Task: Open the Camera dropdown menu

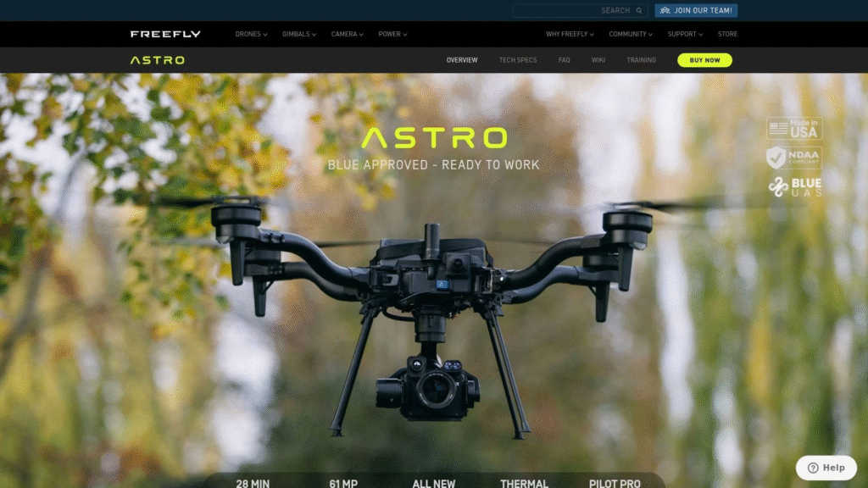Action: [x=347, y=35]
